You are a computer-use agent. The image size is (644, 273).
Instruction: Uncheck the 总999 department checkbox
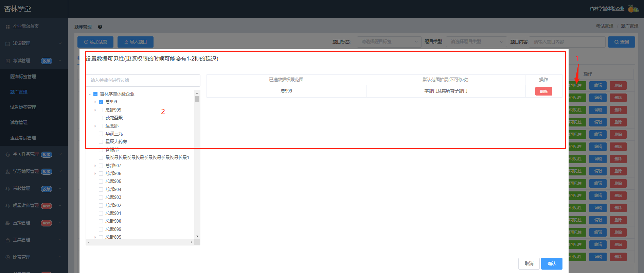101,102
